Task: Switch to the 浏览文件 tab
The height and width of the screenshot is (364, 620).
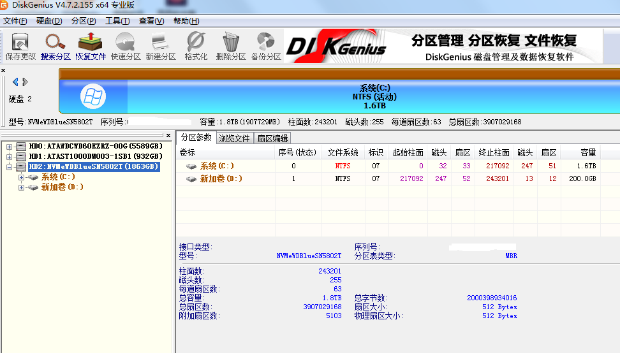Action: pos(235,138)
